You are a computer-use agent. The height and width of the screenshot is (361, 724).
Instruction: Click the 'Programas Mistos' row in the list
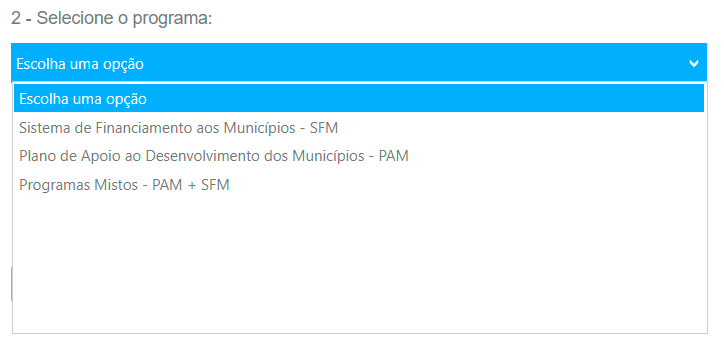pos(359,185)
